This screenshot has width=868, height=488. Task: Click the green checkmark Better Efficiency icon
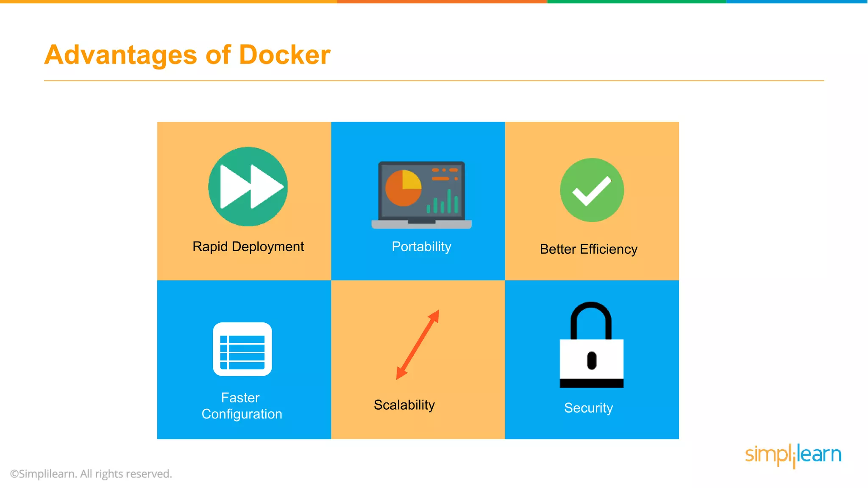(592, 190)
